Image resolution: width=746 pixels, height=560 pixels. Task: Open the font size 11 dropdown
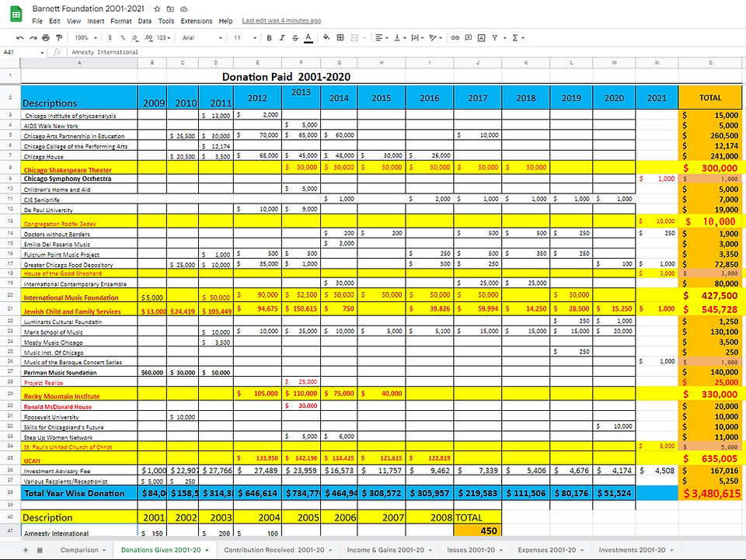tap(245, 37)
